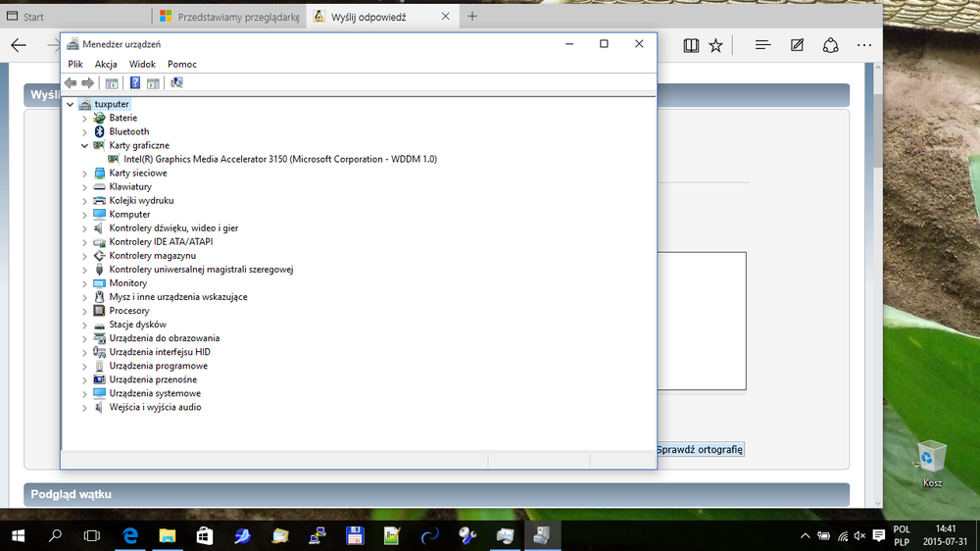This screenshot has width=980, height=551.
Task: Expand the Bluetooth node
Action: (84, 132)
